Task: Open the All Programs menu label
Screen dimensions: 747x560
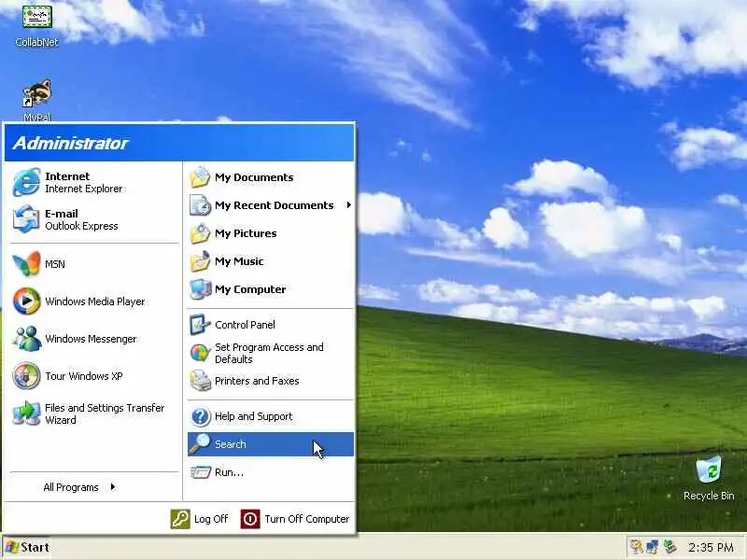Action: 71,487
